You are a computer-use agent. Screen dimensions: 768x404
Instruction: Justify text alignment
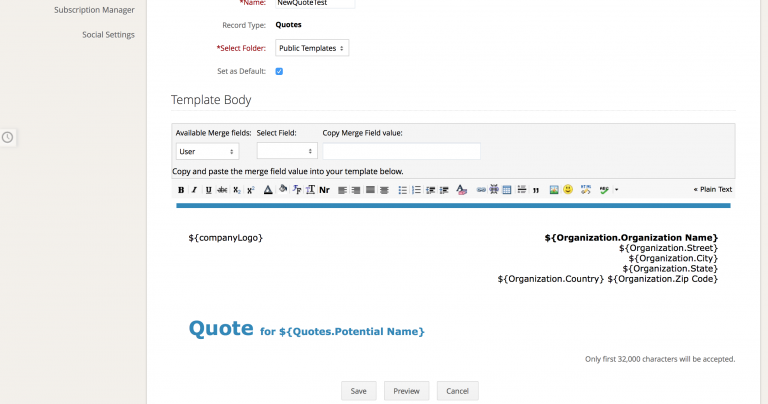[370, 190]
